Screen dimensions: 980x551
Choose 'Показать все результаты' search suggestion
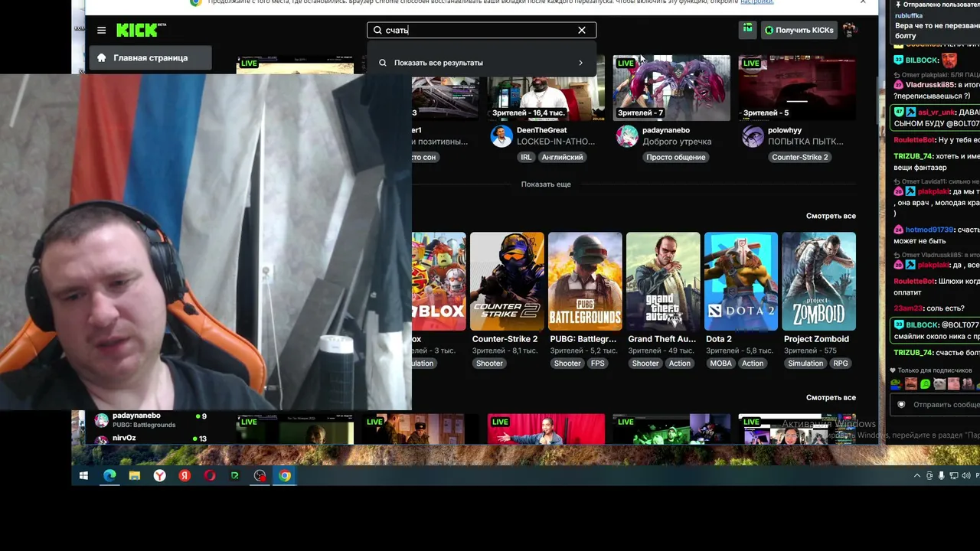pos(482,63)
